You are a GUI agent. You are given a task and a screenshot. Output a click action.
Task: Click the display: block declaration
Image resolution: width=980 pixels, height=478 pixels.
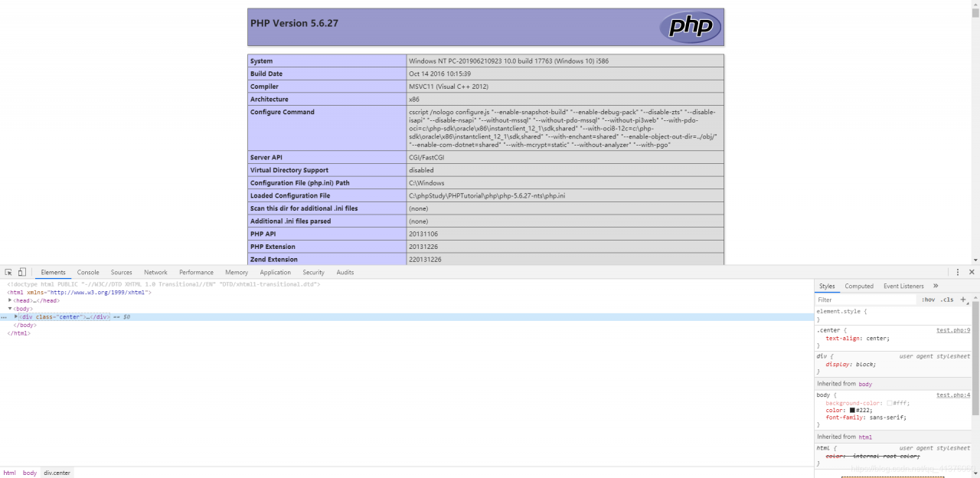tap(851, 364)
